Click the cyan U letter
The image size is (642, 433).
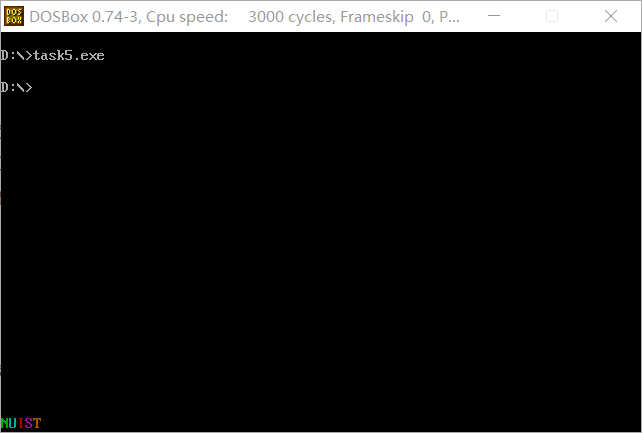point(13,423)
